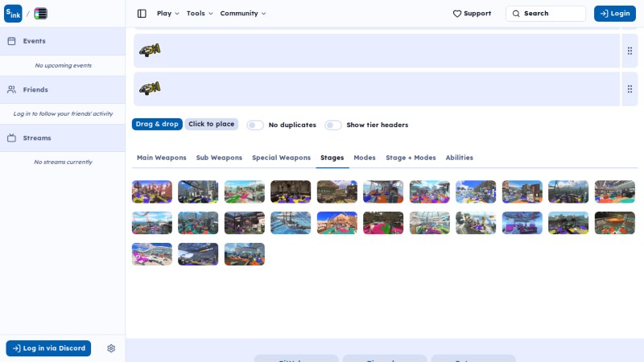Switch to the Sub Weapons tab
Image resolution: width=644 pixels, height=362 pixels.
219,158
